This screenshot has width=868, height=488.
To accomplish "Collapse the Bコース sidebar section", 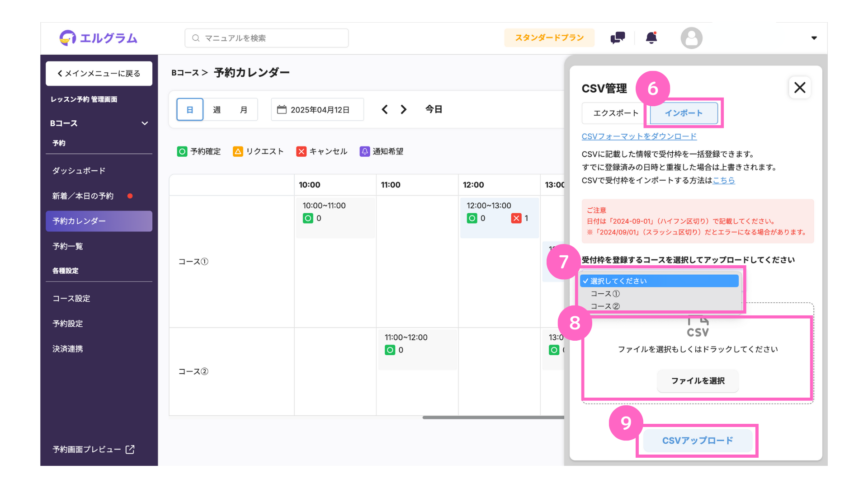I will (145, 123).
